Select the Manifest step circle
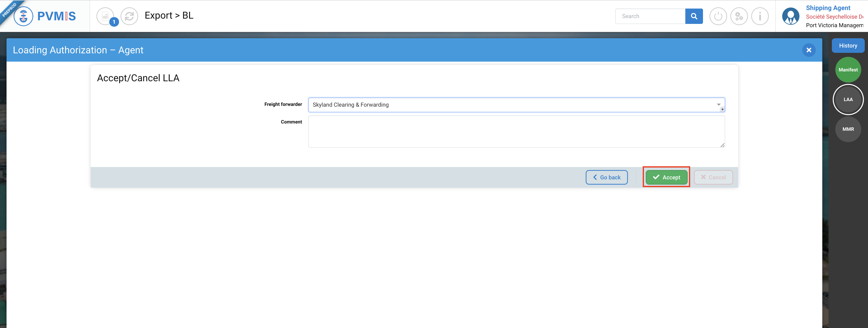 pyautogui.click(x=848, y=70)
